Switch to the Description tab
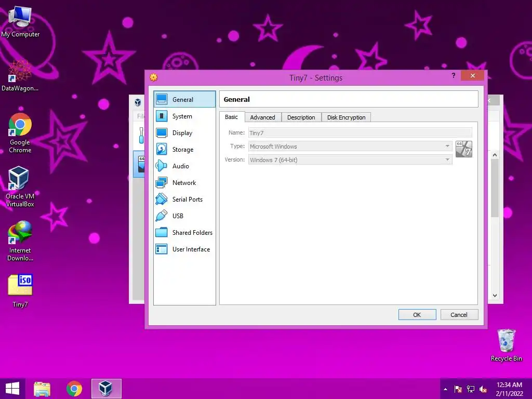Screen dimensions: 532x399 (x=301, y=117)
